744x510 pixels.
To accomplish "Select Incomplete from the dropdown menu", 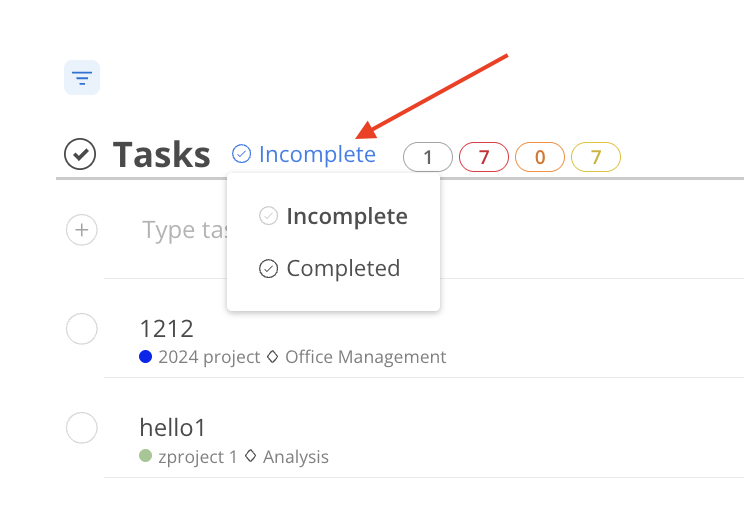I will [346, 216].
